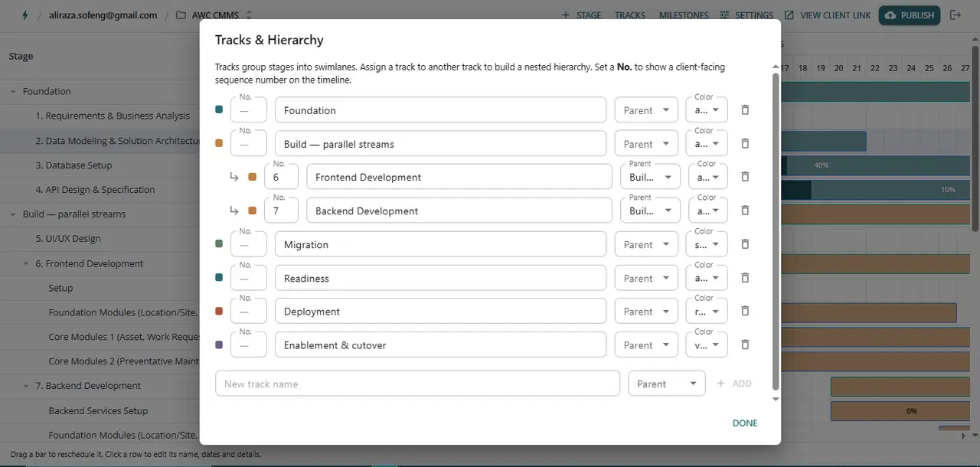Select the 4. API Design & Specification row
Viewport: 980px width, 467px height.
100,190
